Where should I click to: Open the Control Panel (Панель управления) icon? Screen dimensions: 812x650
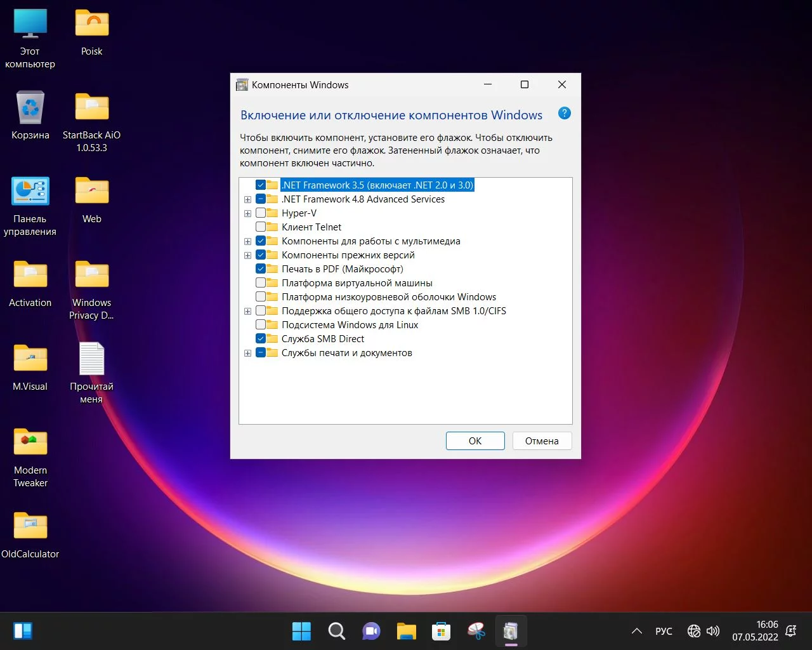30,192
